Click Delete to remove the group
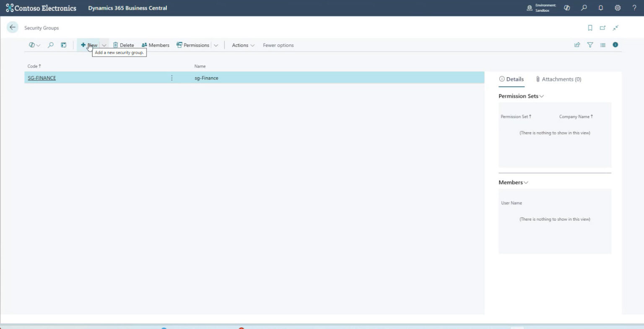The height and width of the screenshot is (329, 644). click(124, 45)
